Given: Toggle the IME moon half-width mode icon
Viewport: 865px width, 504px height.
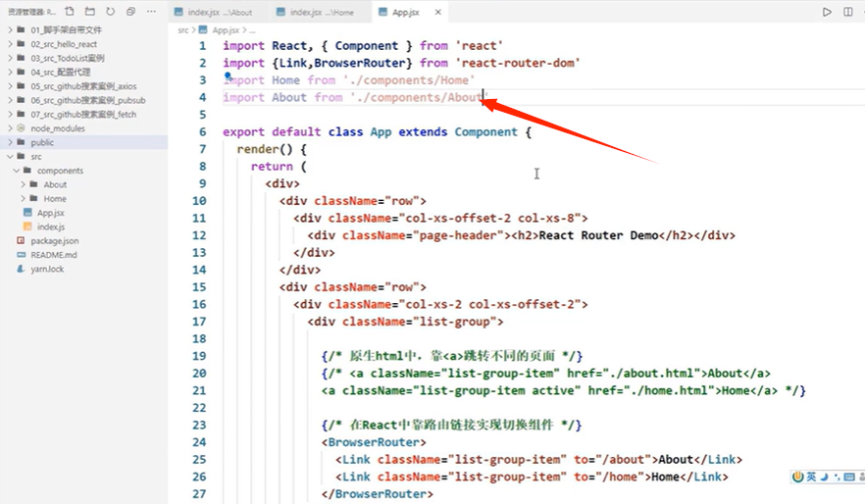Looking at the screenshot, I should pos(824,477).
